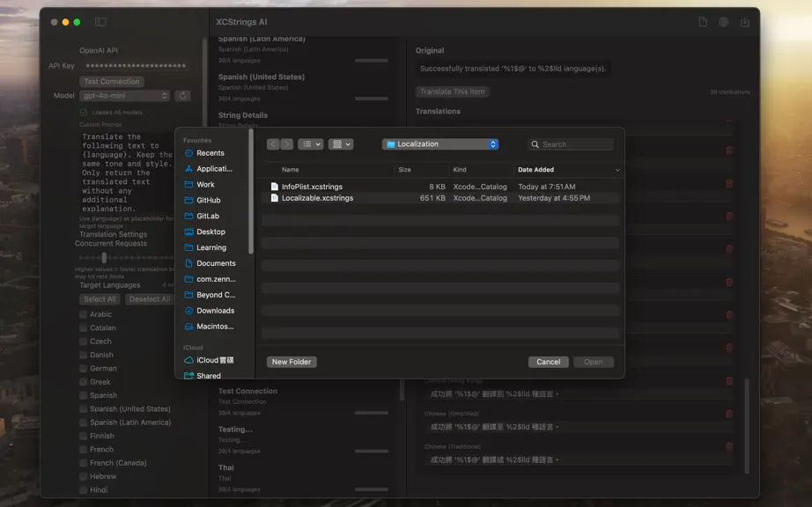812x507 pixels.
Task: Expand the list view options dropdown
Action: [x=311, y=144]
